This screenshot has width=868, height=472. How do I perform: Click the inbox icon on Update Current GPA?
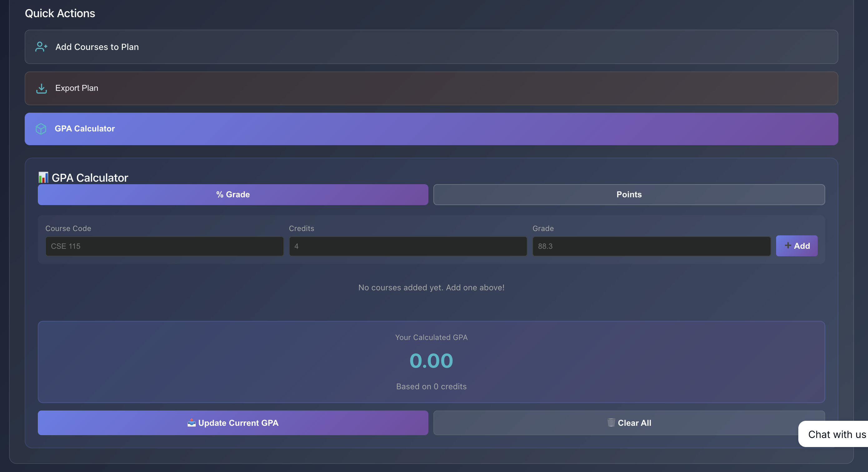[192, 423]
